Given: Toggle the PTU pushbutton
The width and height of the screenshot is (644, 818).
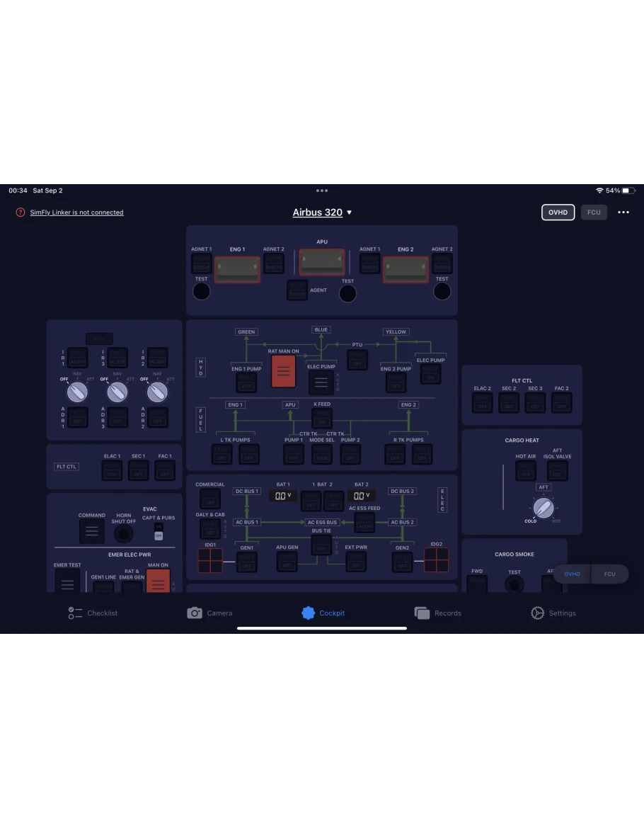Looking at the screenshot, I should point(357,360).
